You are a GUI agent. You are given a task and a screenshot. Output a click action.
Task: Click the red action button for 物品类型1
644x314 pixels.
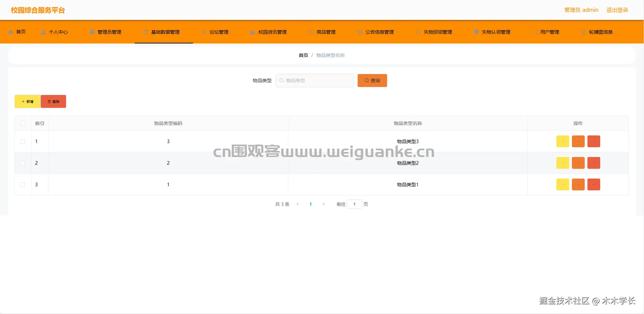coord(593,185)
